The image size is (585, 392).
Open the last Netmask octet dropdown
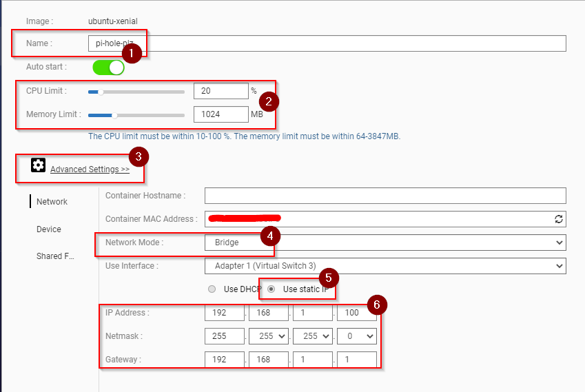[356, 336]
